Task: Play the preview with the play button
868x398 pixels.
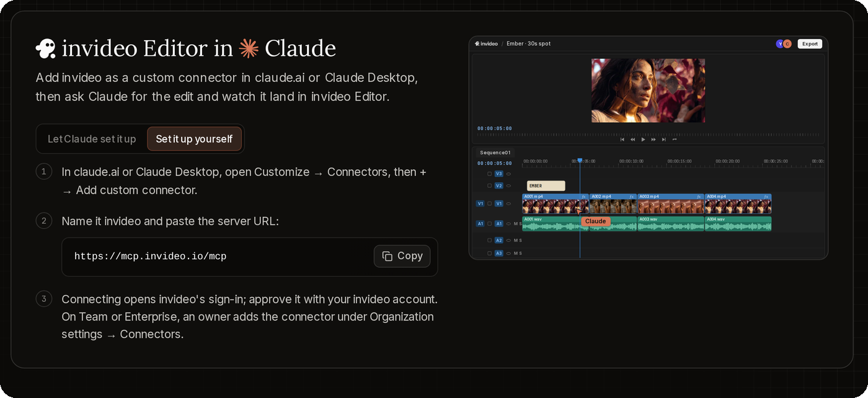Action: [644, 139]
